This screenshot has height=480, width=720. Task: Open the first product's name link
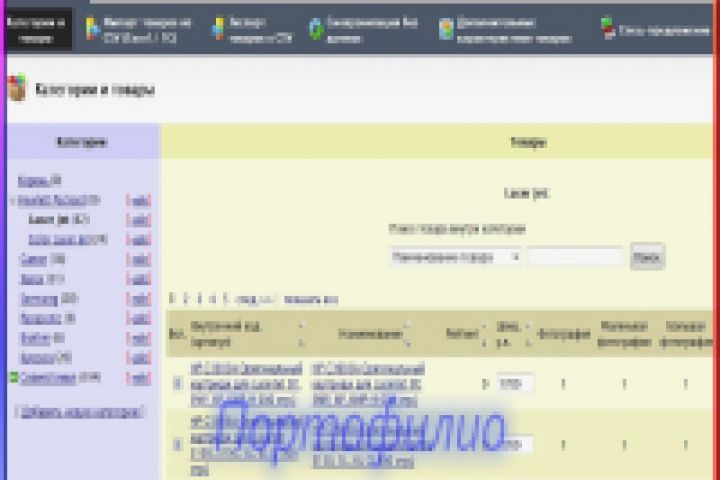click(x=368, y=385)
